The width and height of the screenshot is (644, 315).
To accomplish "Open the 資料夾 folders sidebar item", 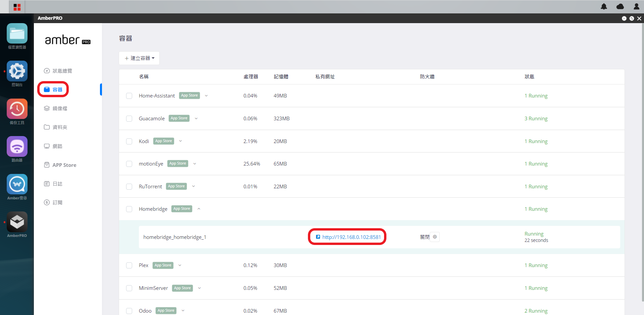I will (x=56, y=127).
